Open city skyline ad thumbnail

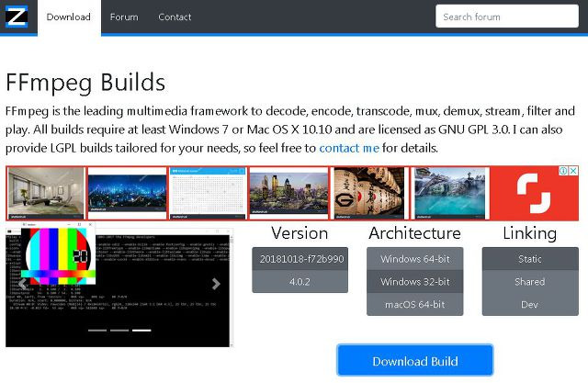click(x=288, y=193)
